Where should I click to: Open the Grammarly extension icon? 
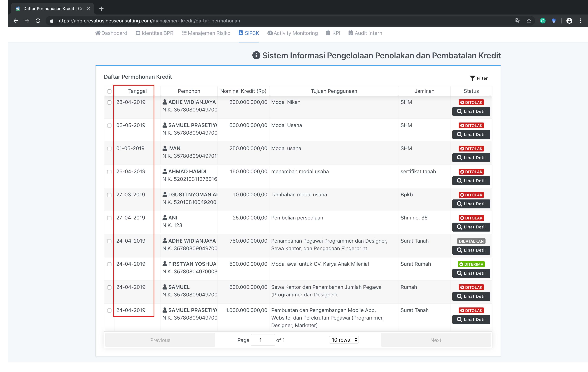pyautogui.click(x=543, y=21)
